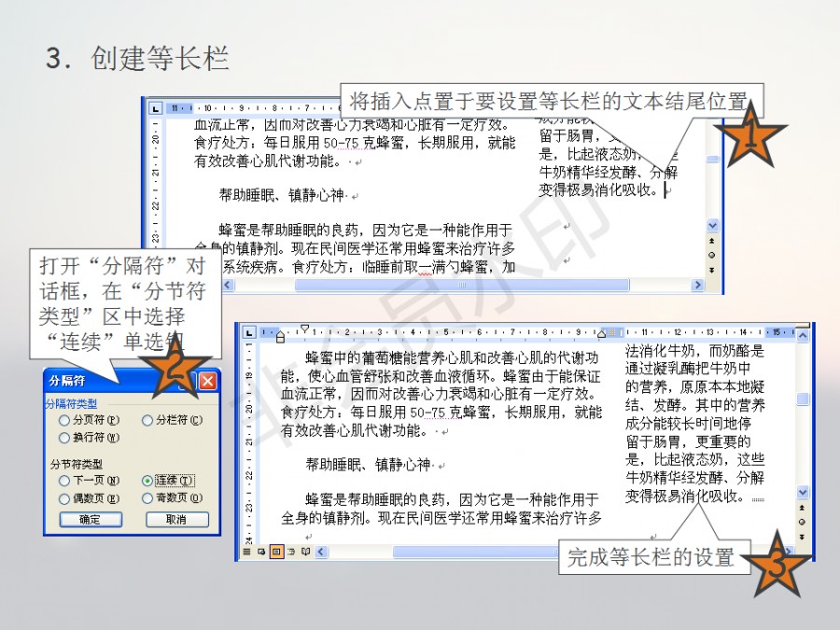
Task: Click tab-type selector at bottom window ruler corner
Action: [x=249, y=332]
